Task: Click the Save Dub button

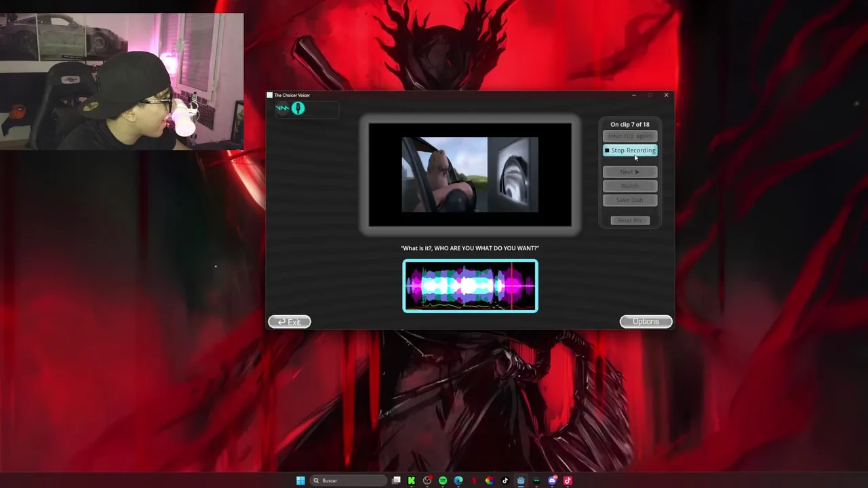Action: [630, 200]
